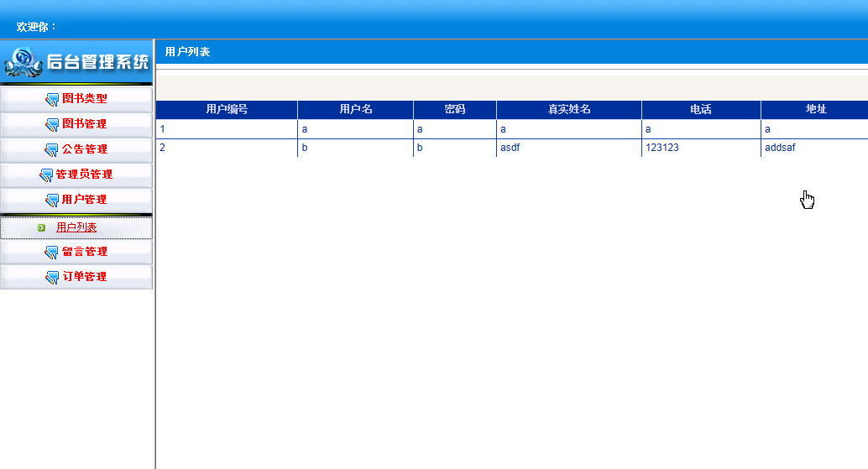868x469 pixels.
Task: Click address addsaf cell
Action: click(x=815, y=148)
